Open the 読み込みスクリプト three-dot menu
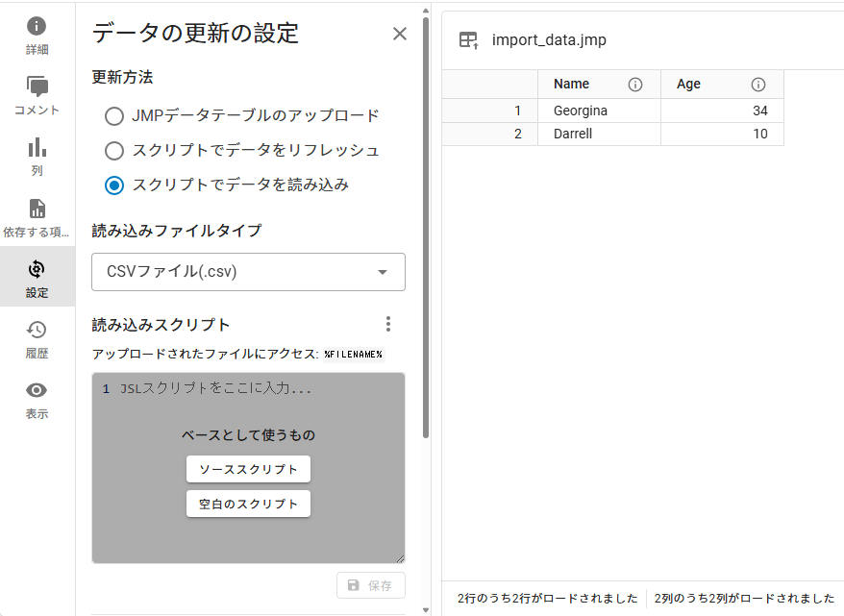844x616 pixels. pyautogui.click(x=388, y=324)
